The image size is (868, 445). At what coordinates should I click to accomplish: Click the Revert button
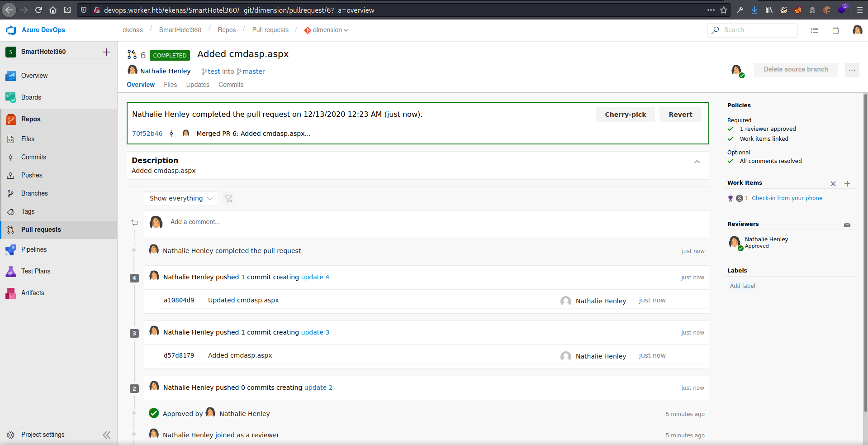point(680,115)
